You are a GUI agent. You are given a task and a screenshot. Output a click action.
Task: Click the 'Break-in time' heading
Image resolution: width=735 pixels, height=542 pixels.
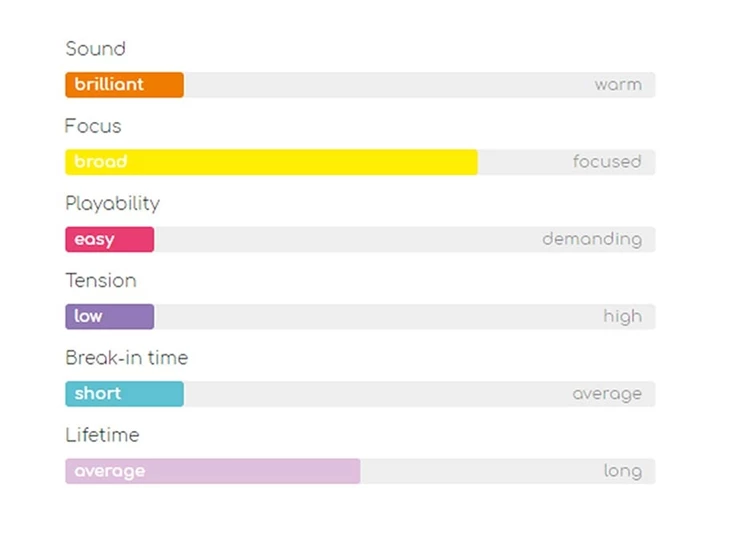tap(126, 358)
